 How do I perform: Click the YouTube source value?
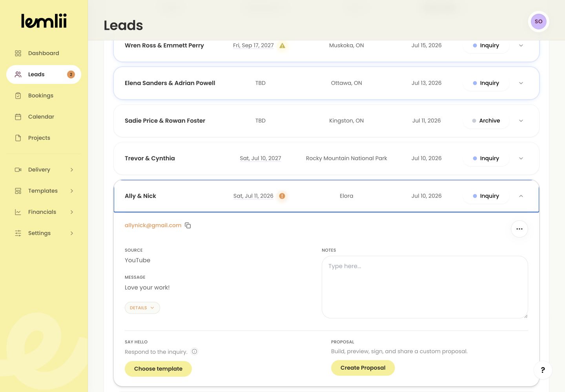(137, 260)
